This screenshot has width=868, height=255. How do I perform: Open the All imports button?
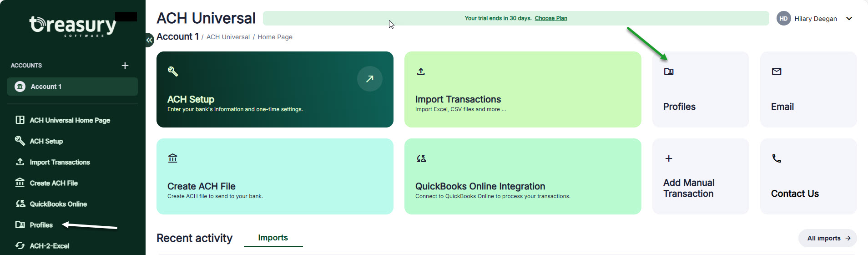point(828,238)
